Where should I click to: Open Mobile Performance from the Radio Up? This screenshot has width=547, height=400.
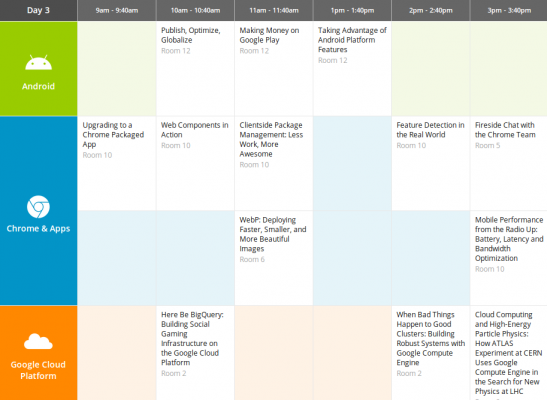[509, 258]
